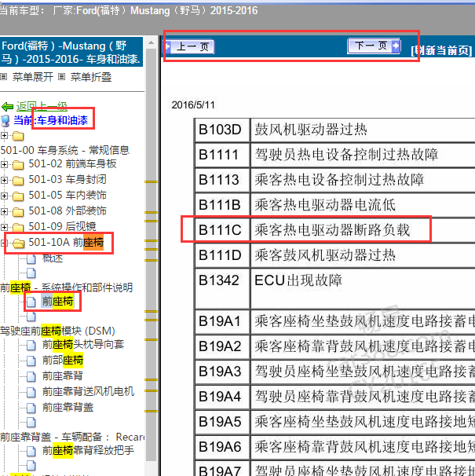Image resolution: width=475 pixels, height=476 pixels.
Task: Click the folder icon above 501-00 车身系统
Action: coord(18,136)
